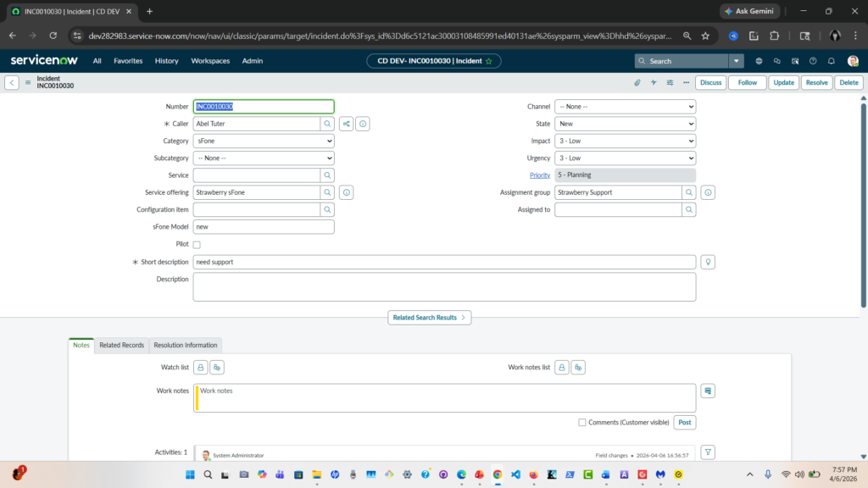Click the attachment paperclip icon in form header
Screen dimensions: 868x488
(637, 83)
